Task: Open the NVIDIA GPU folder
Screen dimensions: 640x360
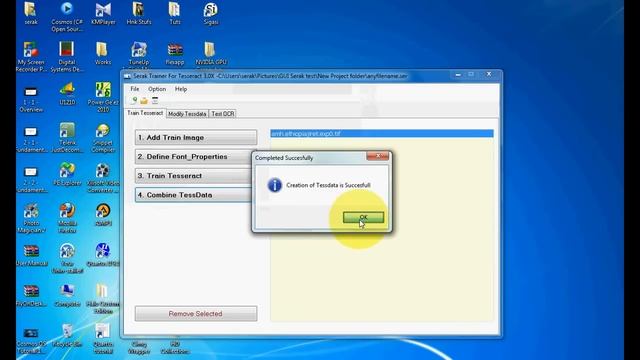Action: 211,53
